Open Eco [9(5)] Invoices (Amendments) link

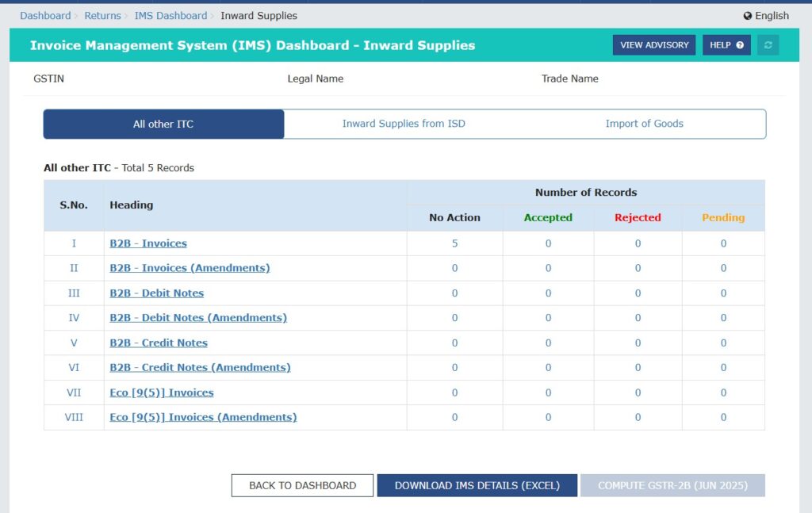(203, 417)
